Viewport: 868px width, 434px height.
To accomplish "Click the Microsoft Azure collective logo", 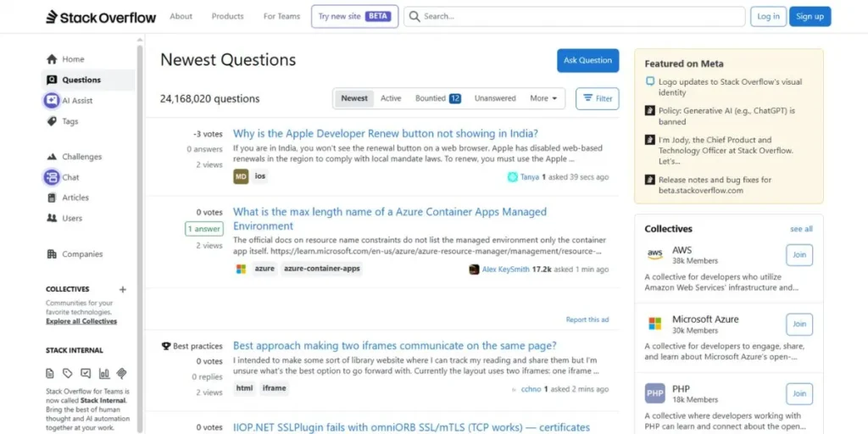I will click(655, 324).
